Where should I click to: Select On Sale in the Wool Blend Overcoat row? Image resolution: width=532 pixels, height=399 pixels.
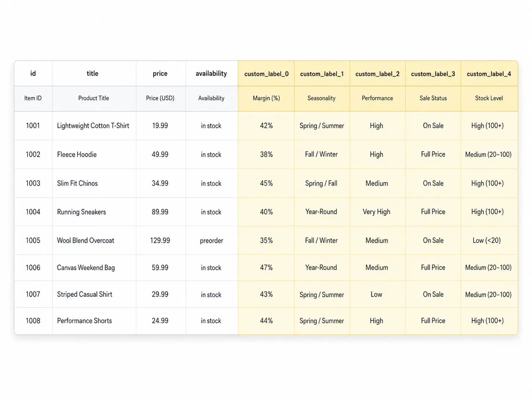[x=433, y=240]
